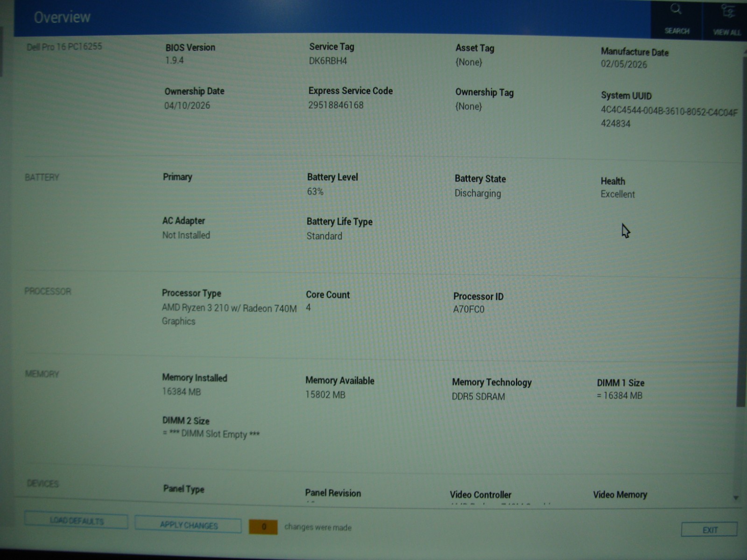Select the Service Tag label
Screen dimensions: 747x560
331,47
